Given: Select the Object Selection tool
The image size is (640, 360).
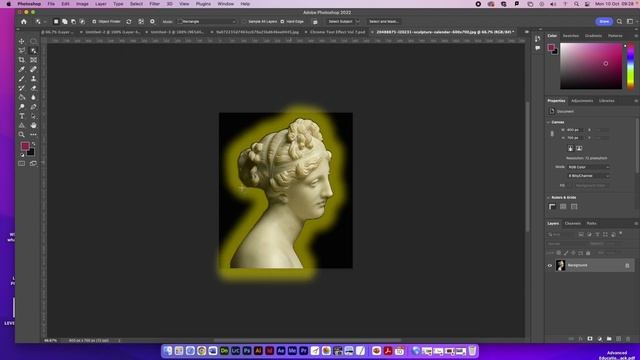Looking at the screenshot, I should click(x=33, y=51).
